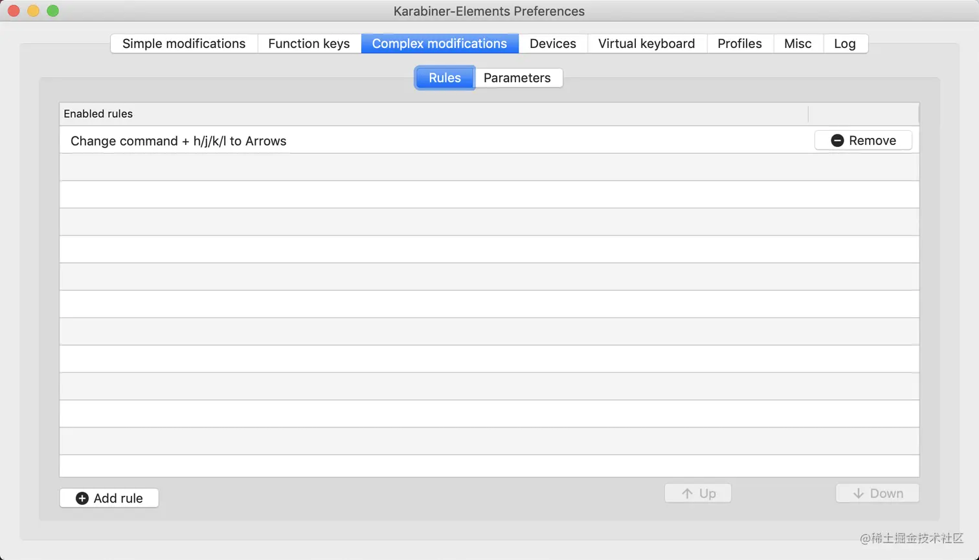This screenshot has height=560, width=979.
Task: Click the Add rule button
Action: click(109, 498)
